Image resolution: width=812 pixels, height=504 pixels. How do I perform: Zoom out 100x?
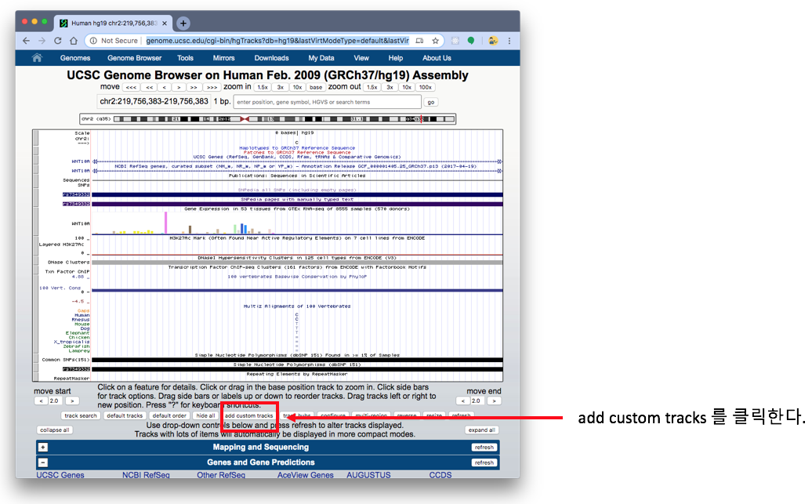pos(425,88)
